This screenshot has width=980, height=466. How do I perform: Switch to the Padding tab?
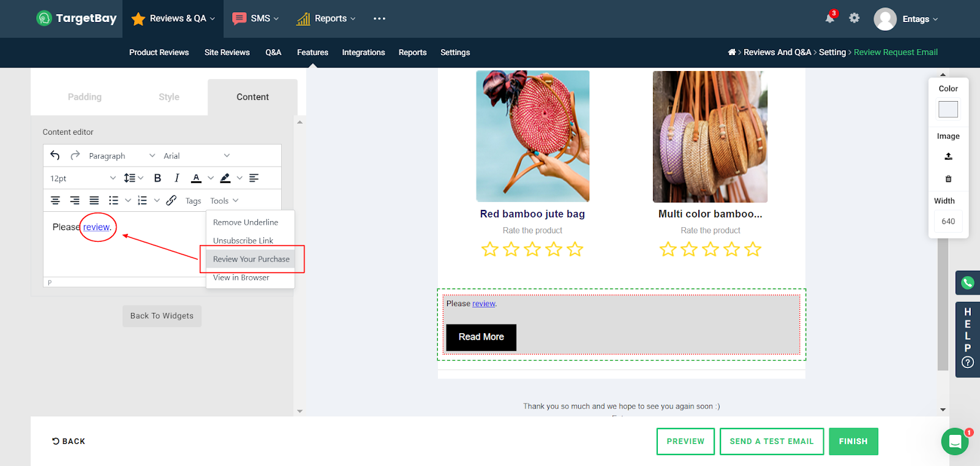85,97
